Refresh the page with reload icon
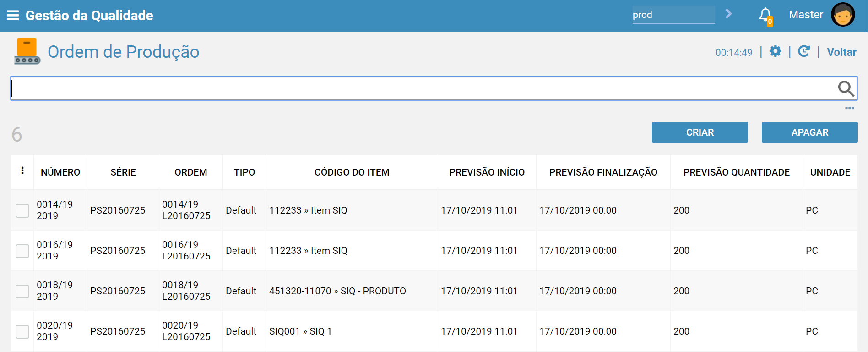Viewport: 868px width, 352px height. pyautogui.click(x=804, y=51)
